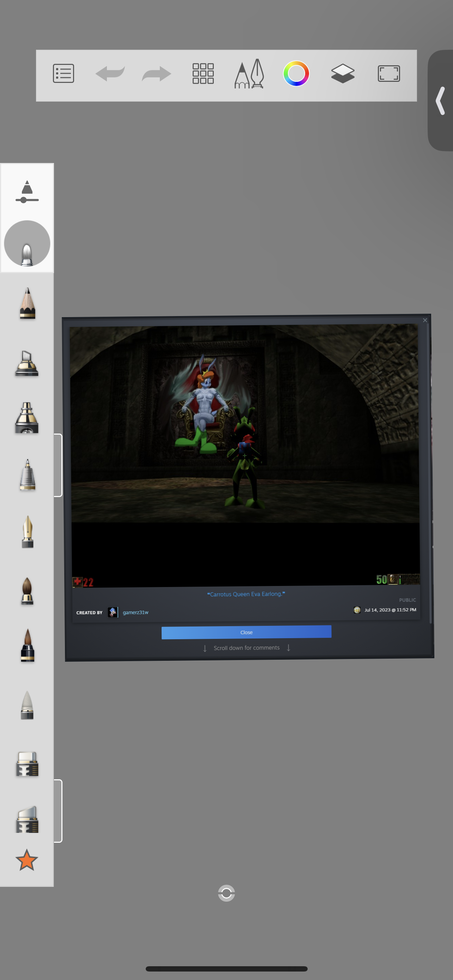Click the blue Close button in the image
Viewport: 453px width, 980px height.
pos(247,632)
